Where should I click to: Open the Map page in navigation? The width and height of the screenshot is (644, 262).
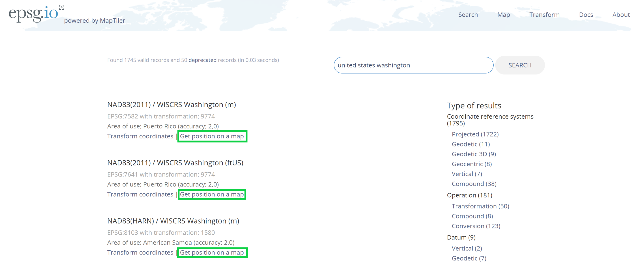click(x=503, y=15)
